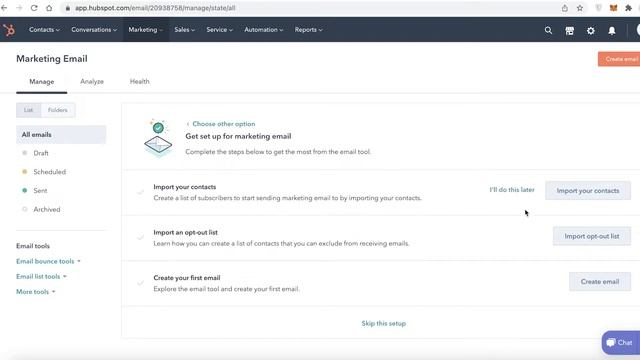
Task: Click the share page icon in address bar
Action: (x=564, y=8)
